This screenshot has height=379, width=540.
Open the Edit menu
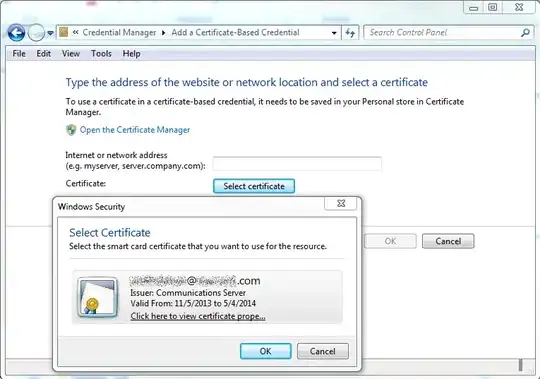tap(44, 54)
